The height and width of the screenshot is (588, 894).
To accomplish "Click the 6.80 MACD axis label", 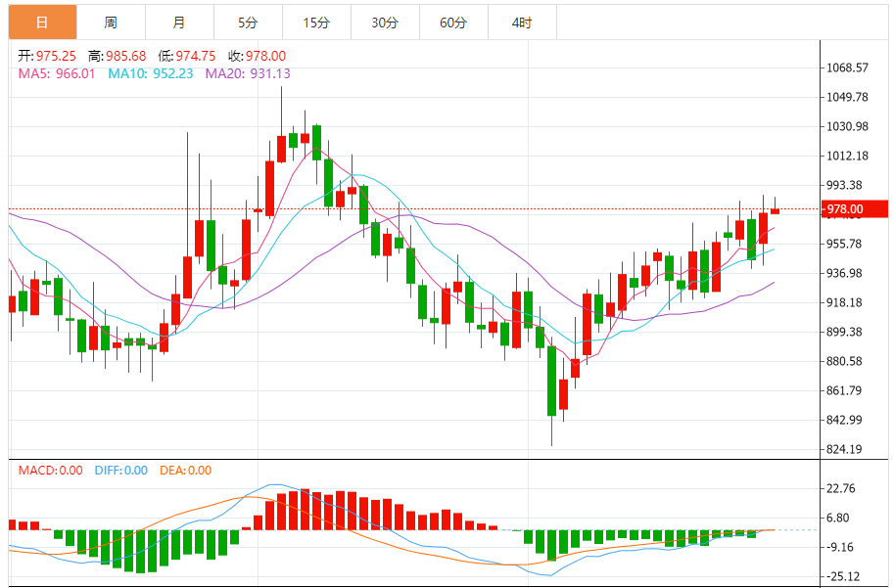I will [x=838, y=518].
